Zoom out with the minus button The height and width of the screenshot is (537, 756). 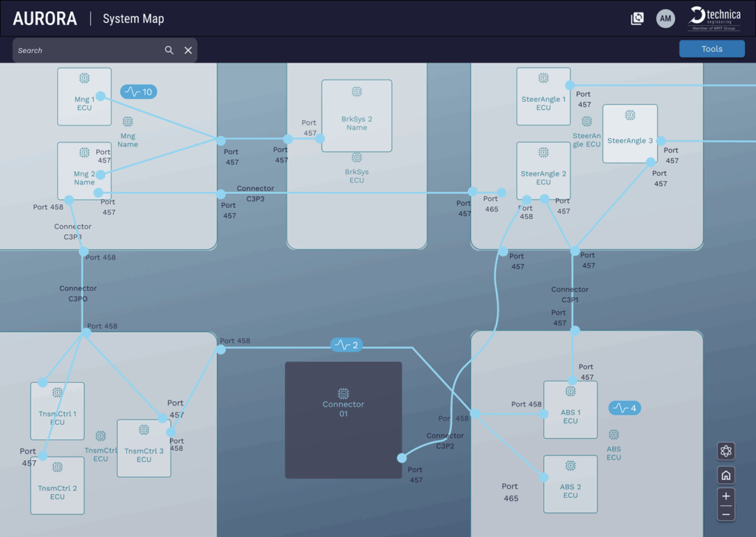726,513
